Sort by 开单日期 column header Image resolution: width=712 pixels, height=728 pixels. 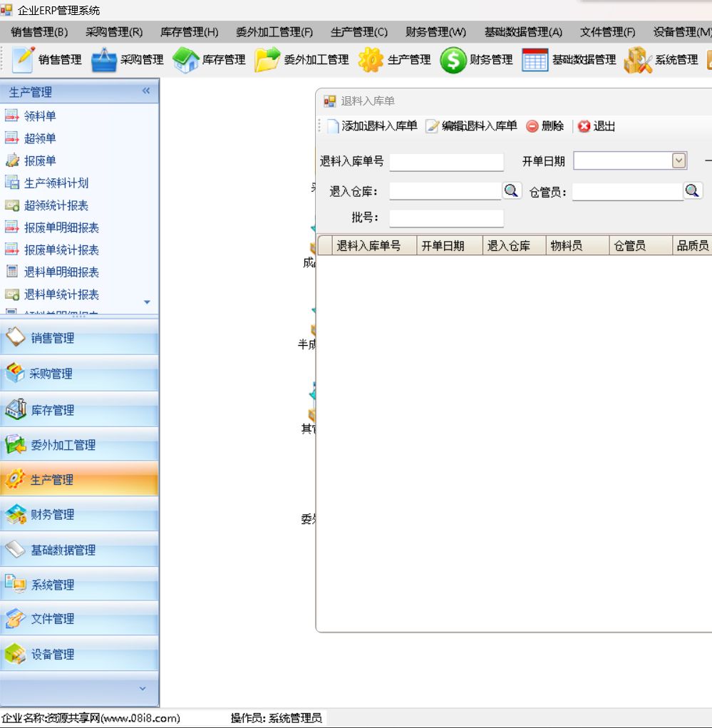point(450,245)
